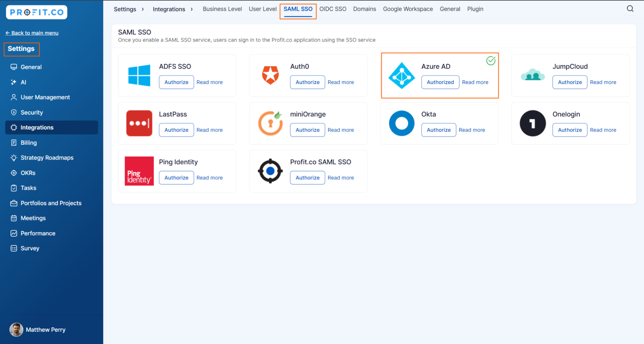The height and width of the screenshot is (344, 644).
Task: Click the search magnifier icon
Action: pyautogui.click(x=630, y=9)
